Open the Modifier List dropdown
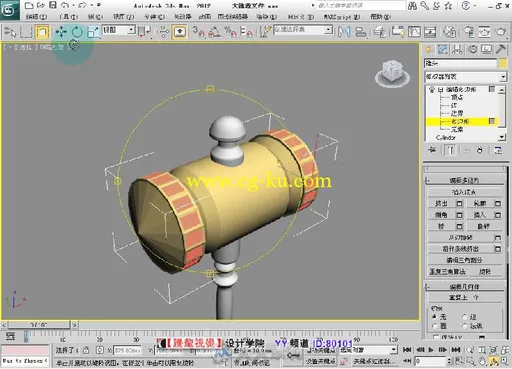 pos(465,77)
